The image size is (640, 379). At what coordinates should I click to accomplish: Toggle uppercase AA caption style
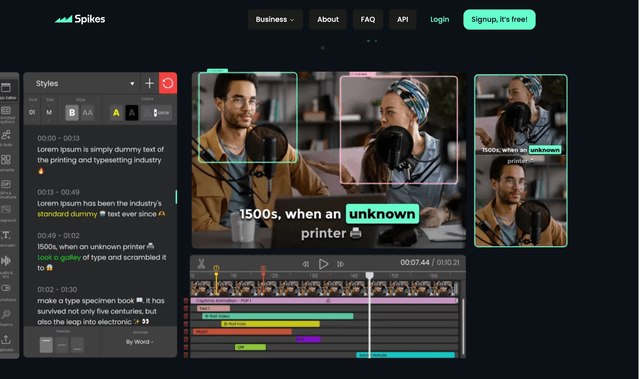point(87,113)
